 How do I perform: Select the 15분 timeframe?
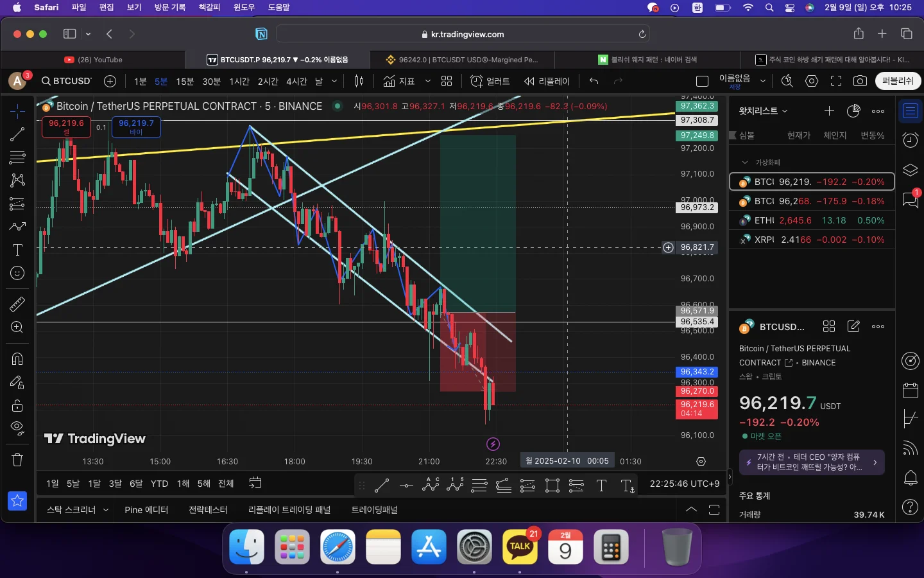click(185, 81)
